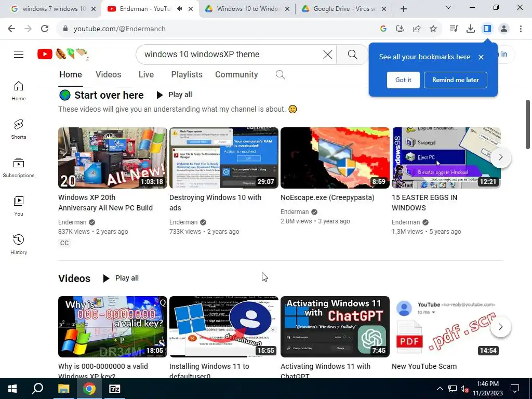This screenshot has height=399, width=532.
Task: Open the Windows Start menu
Action: 12,389
